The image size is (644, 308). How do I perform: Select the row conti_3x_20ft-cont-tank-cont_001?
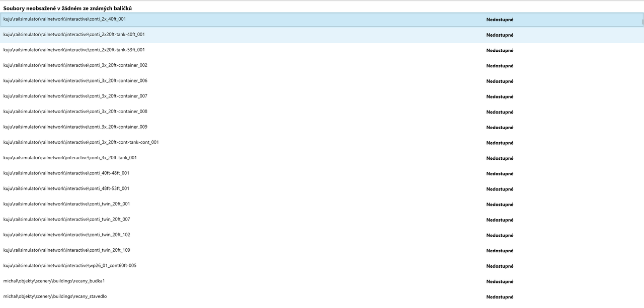(322, 143)
